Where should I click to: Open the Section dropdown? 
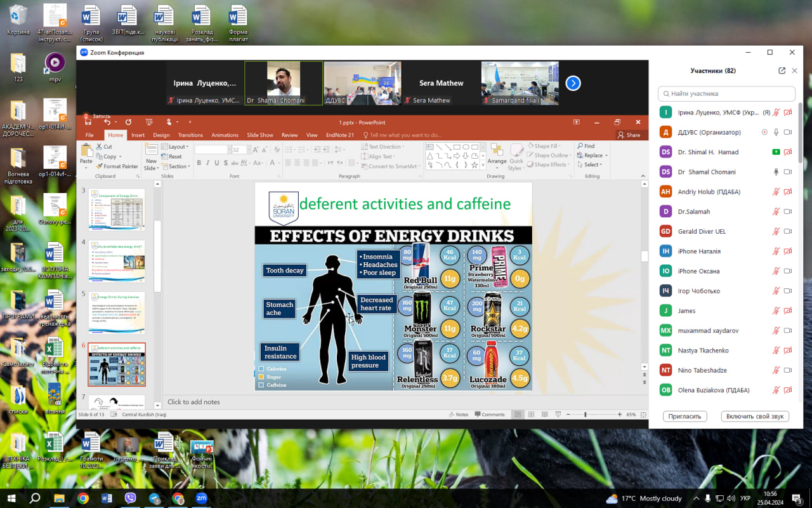pos(176,166)
